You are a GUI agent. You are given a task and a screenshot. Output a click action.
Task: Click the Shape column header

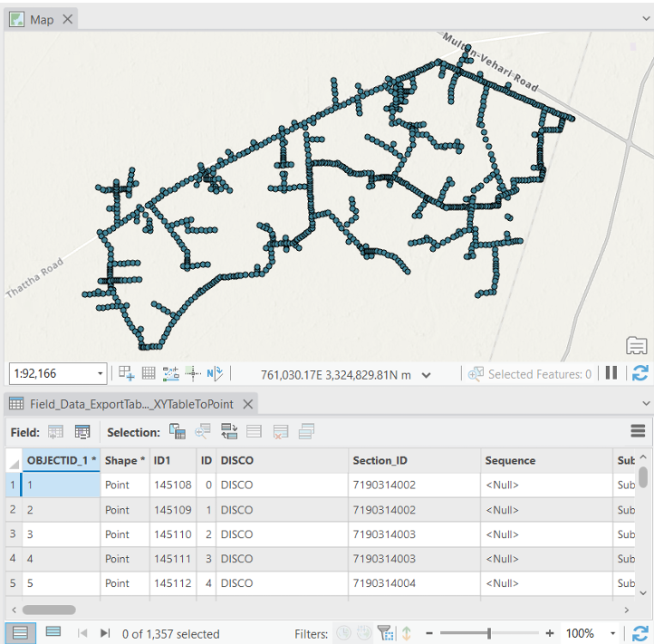pos(125,460)
